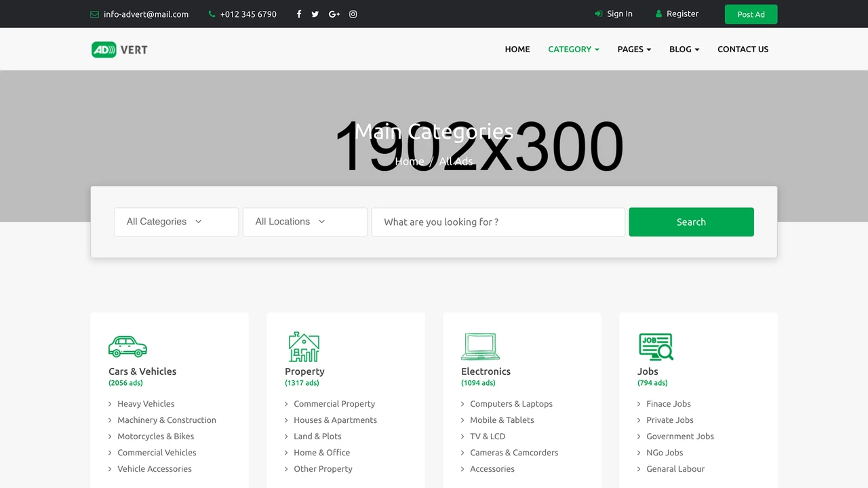
Task: Open the Property category heading
Action: 304,371
